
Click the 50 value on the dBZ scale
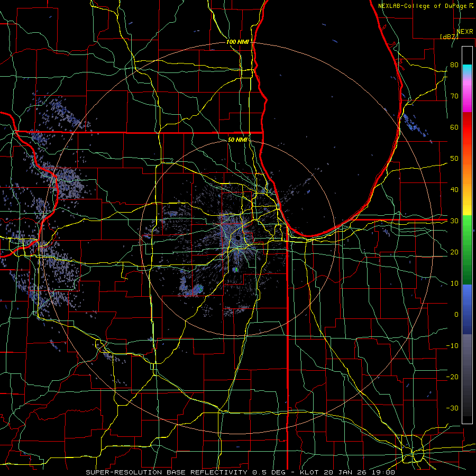click(x=454, y=159)
